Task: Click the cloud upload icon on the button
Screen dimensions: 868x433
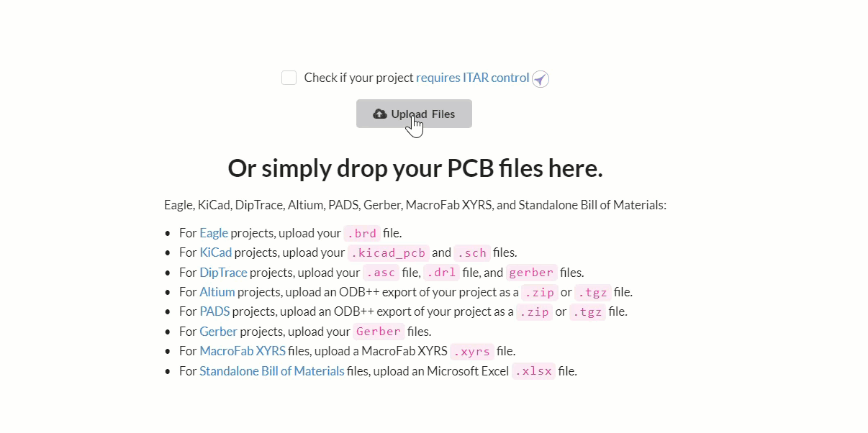Action: tap(380, 113)
